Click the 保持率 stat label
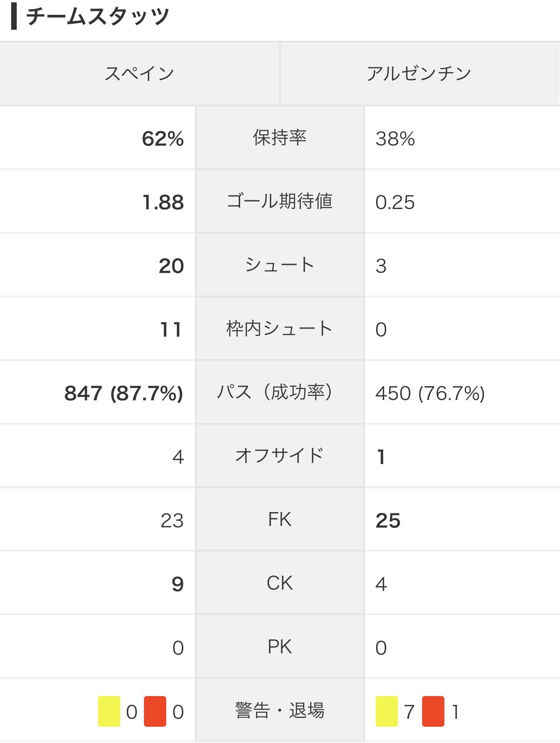 pos(280,138)
